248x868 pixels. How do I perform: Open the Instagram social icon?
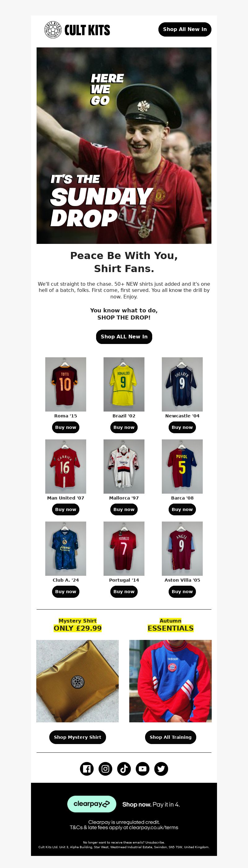(x=105, y=769)
